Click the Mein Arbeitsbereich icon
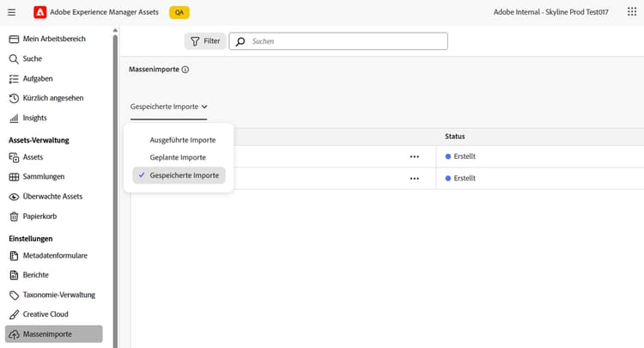The image size is (644, 348). click(14, 39)
